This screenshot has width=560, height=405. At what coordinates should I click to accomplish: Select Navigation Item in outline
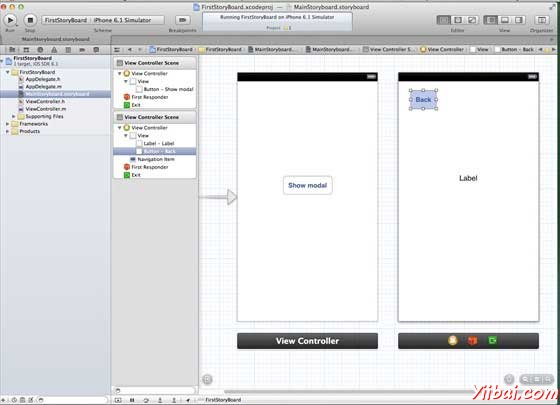(x=152, y=159)
